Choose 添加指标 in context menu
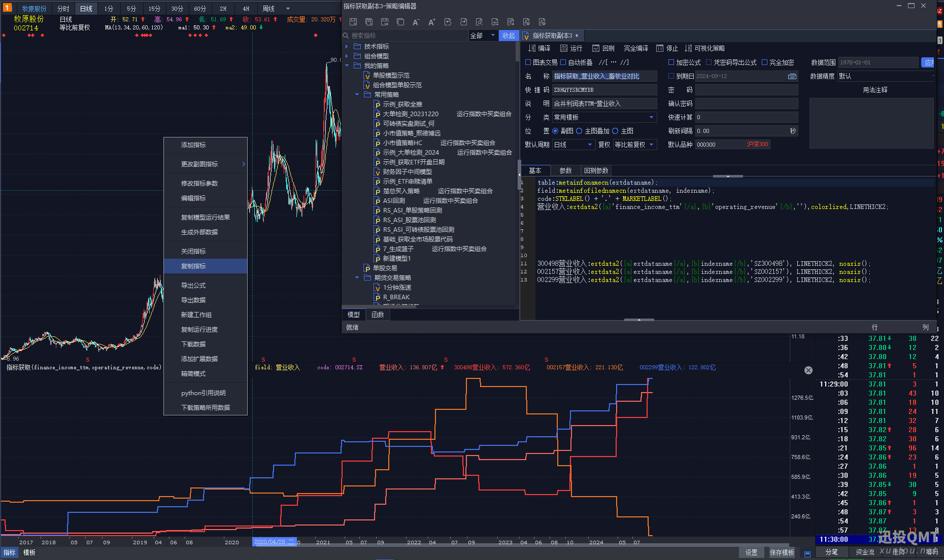The width and height of the screenshot is (944, 560). pyautogui.click(x=206, y=145)
